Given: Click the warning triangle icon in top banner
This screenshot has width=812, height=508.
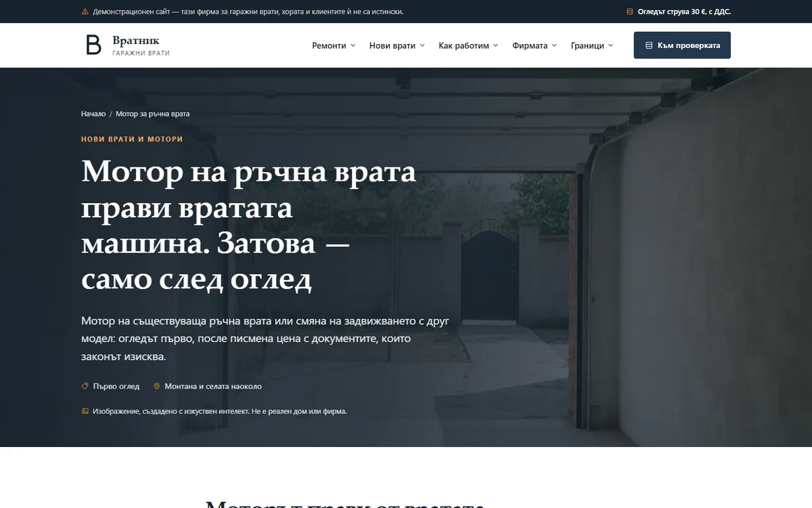Looking at the screenshot, I should click(85, 12).
